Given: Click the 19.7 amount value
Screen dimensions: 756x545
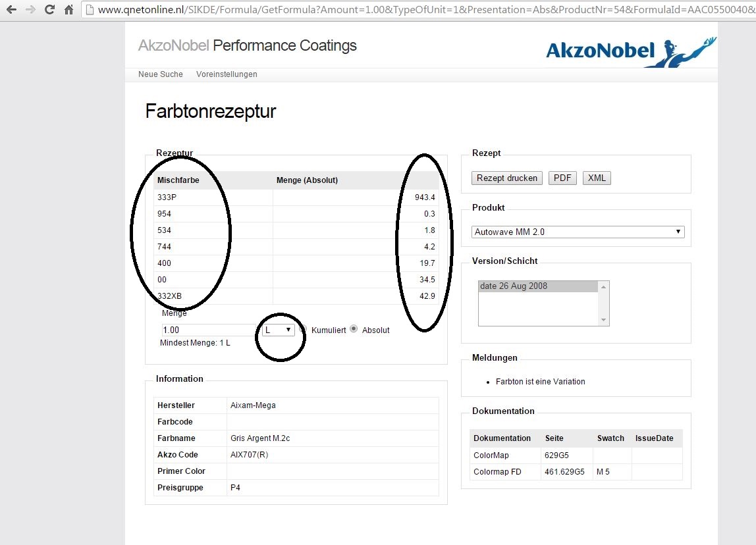Looking at the screenshot, I should click(x=427, y=263).
